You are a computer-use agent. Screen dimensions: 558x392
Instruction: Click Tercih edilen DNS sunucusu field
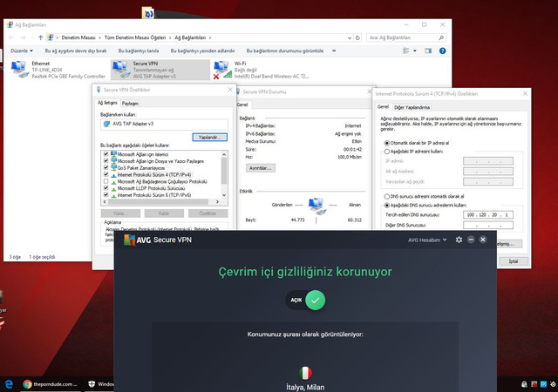pyautogui.click(x=488, y=215)
